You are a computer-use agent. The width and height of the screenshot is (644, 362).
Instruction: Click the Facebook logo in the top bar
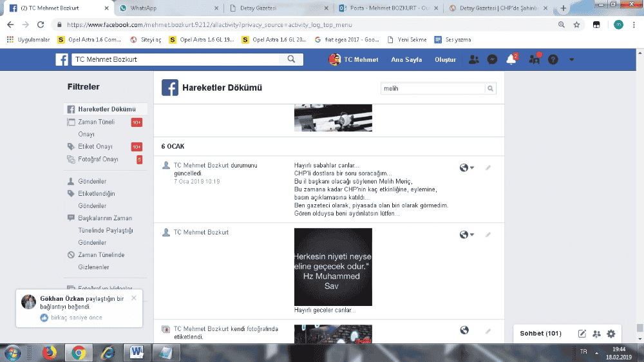pos(62,59)
